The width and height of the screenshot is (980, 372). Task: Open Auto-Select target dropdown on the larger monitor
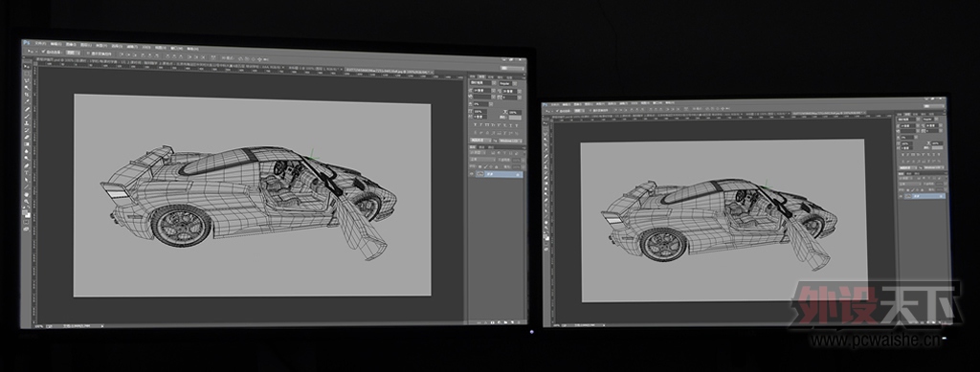coord(73,53)
